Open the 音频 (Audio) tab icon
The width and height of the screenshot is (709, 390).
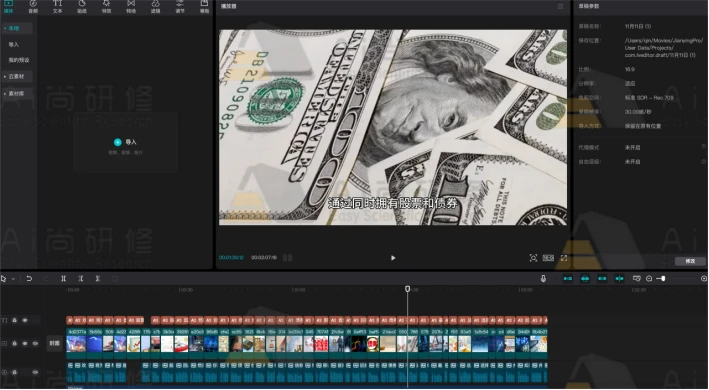(33, 5)
